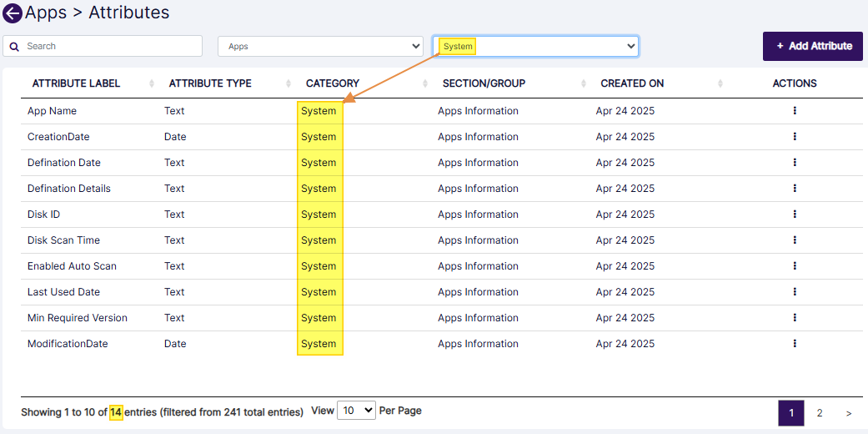Click the System category in Disk ID row
This screenshot has width=868, height=434.
(x=319, y=214)
